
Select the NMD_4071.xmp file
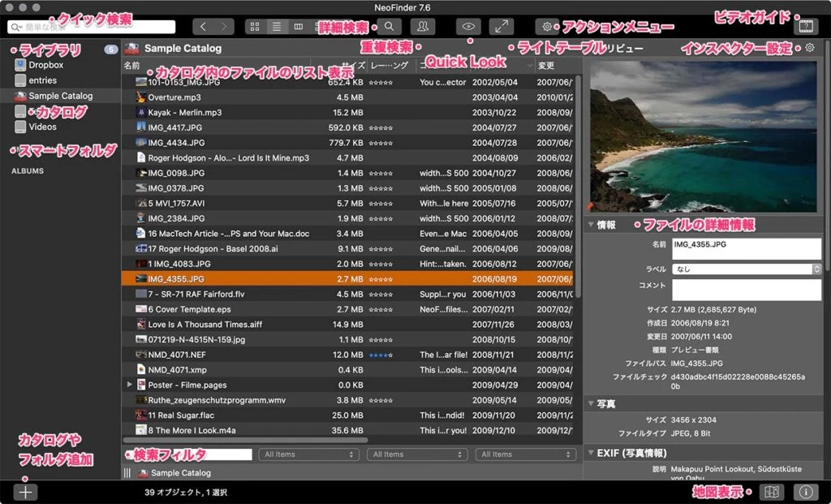347,369
